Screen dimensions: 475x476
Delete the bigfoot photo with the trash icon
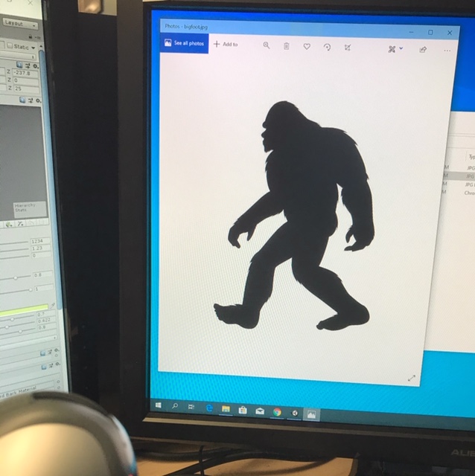(287, 46)
